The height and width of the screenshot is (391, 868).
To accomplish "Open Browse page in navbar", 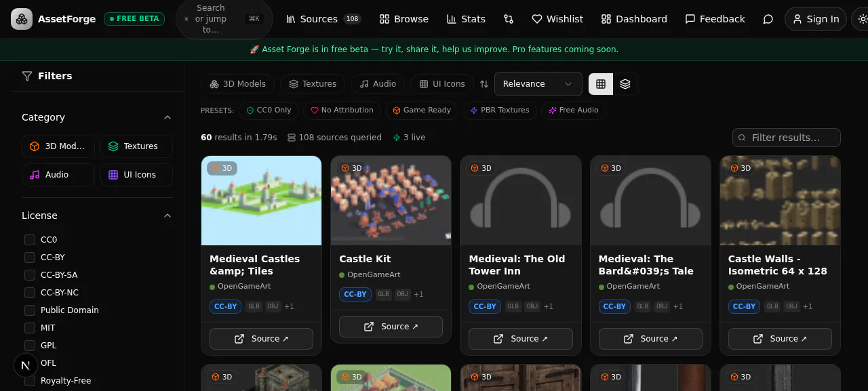I will [x=404, y=19].
